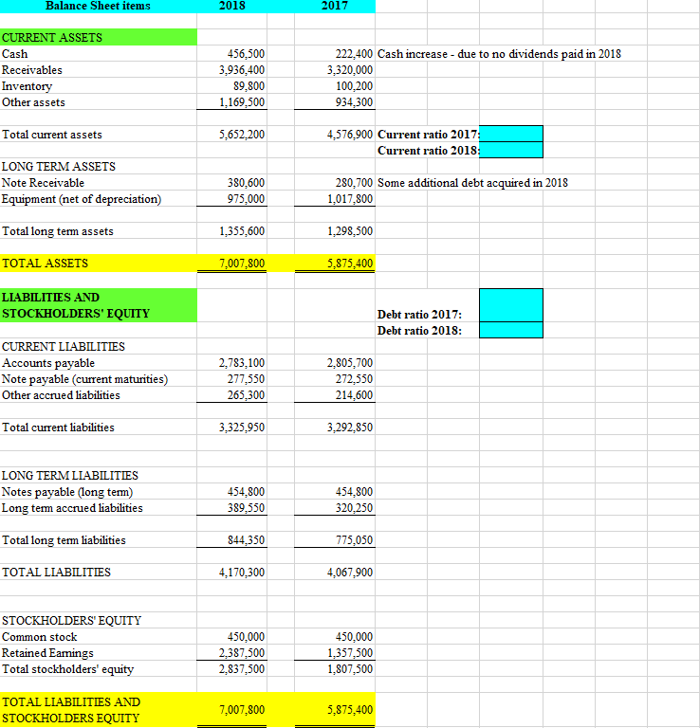The image size is (700, 728).
Task: Click Other accrued liabilities 2017 value 214,600
Action: [x=354, y=395]
